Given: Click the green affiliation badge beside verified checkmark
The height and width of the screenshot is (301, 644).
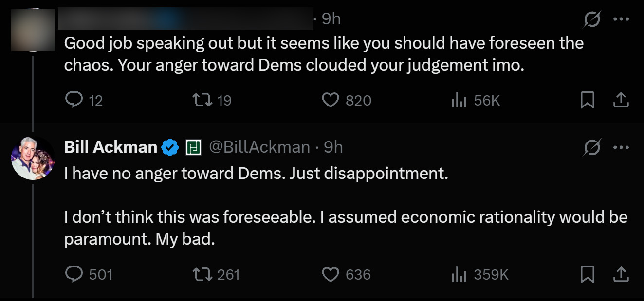Looking at the screenshot, I should tap(193, 147).
